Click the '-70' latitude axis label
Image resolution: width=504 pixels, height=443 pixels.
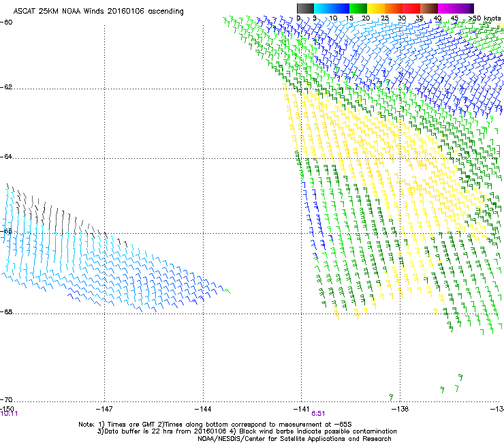[6, 399]
